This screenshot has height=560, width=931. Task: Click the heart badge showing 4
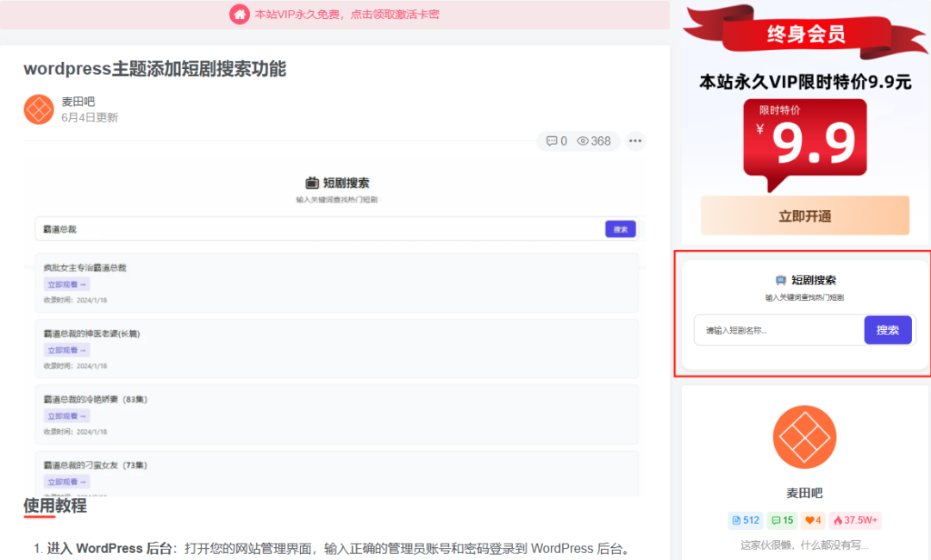point(813,520)
